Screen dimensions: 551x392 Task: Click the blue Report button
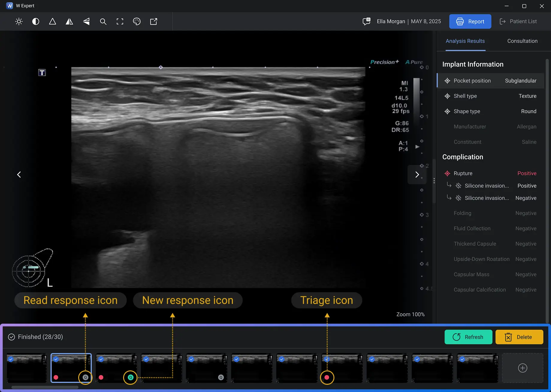[x=470, y=22]
